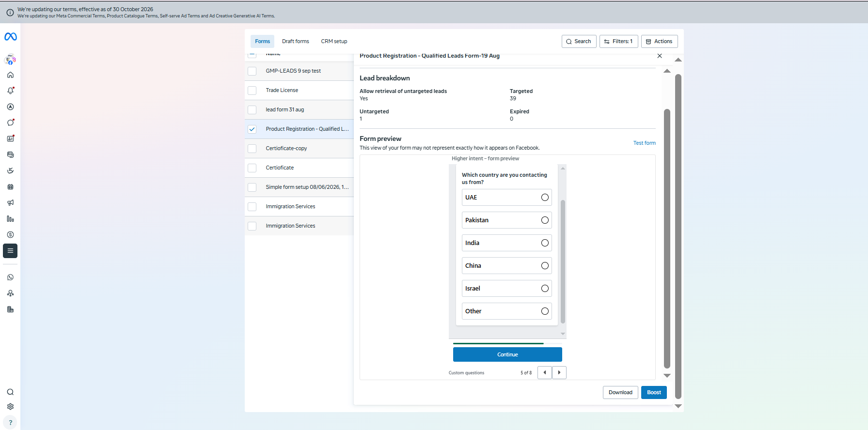This screenshot has width=868, height=430.
Task: Open the Planner calendar grid icon
Action: (10, 187)
